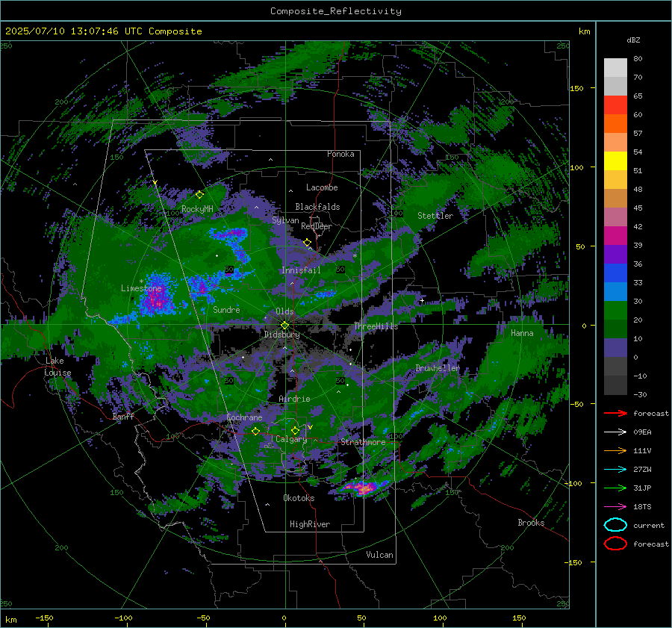Select the slate 0-10 dBZ swatch
672x628 pixels.
click(x=615, y=348)
